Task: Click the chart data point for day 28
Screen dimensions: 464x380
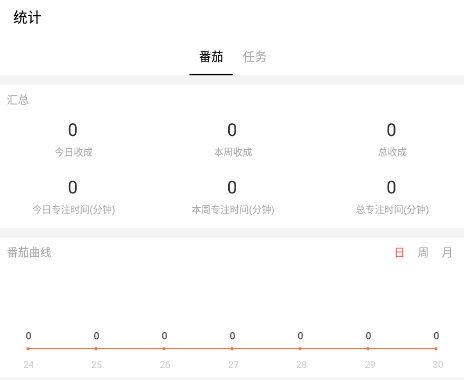Action: (300, 349)
